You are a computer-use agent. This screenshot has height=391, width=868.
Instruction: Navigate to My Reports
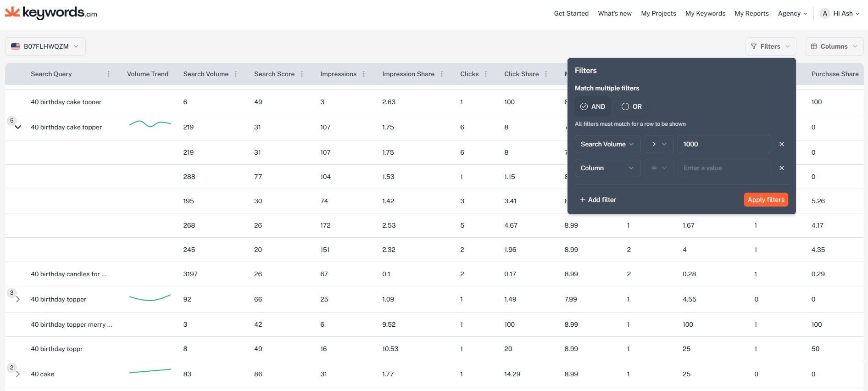pos(751,13)
